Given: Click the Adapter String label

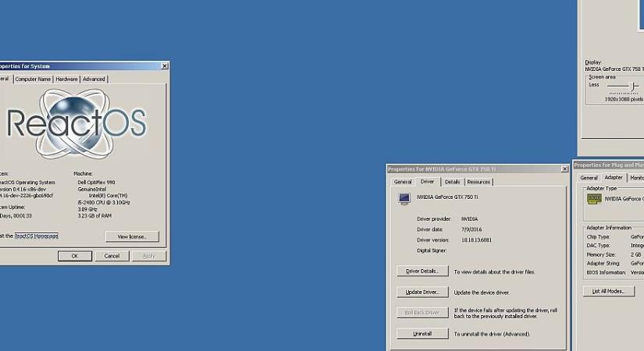Looking at the screenshot, I should 603,264.
